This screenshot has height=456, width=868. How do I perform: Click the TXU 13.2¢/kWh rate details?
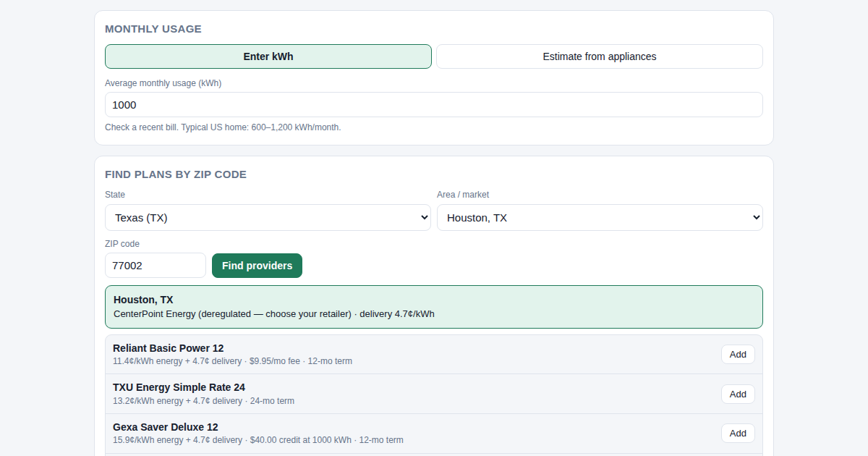click(203, 401)
